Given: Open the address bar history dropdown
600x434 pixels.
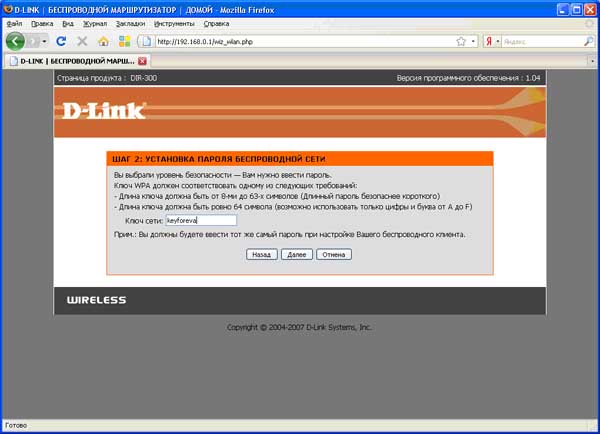Looking at the screenshot, I should [473, 41].
